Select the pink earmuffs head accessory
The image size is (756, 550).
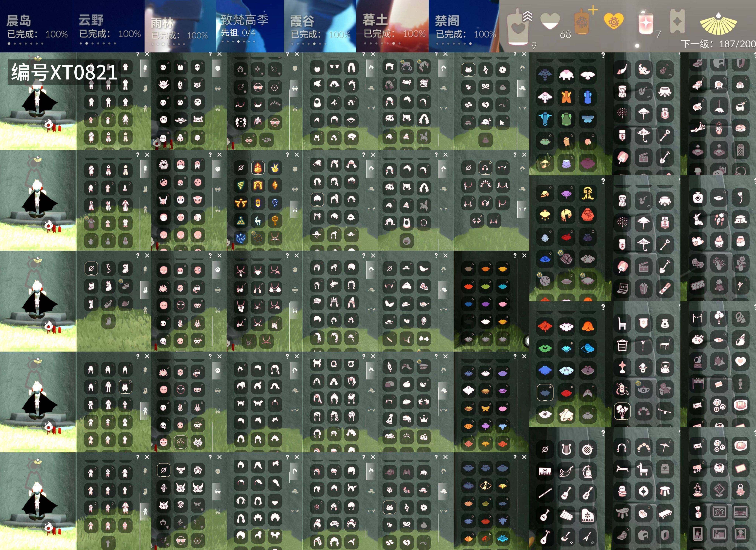(x=485, y=168)
